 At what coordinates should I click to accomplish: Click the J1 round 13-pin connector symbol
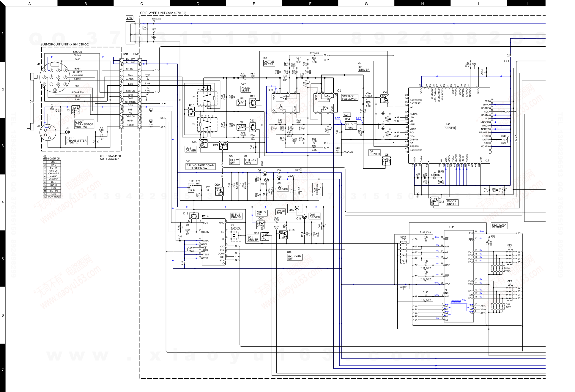pos(55,78)
